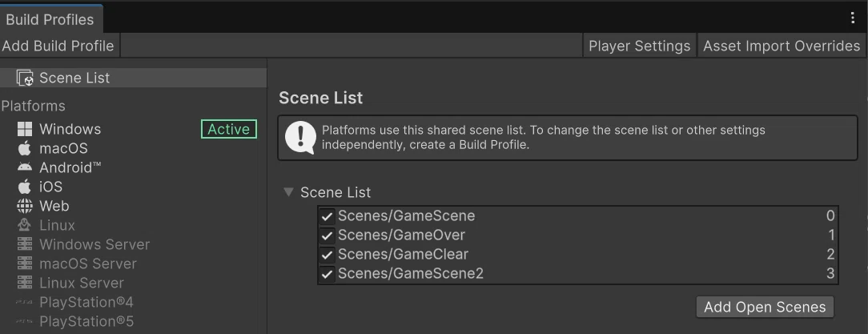The image size is (868, 334).
Task: Click the Linux penguin icon
Action: coord(24,225)
